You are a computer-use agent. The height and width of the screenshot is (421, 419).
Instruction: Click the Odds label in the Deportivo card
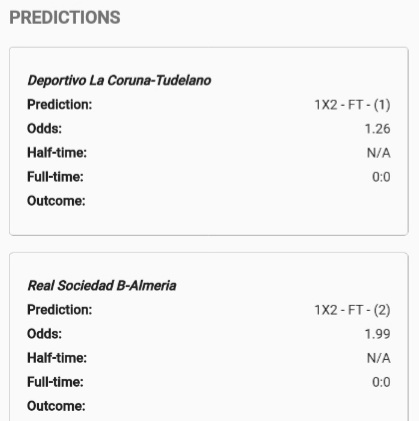[x=45, y=129]
